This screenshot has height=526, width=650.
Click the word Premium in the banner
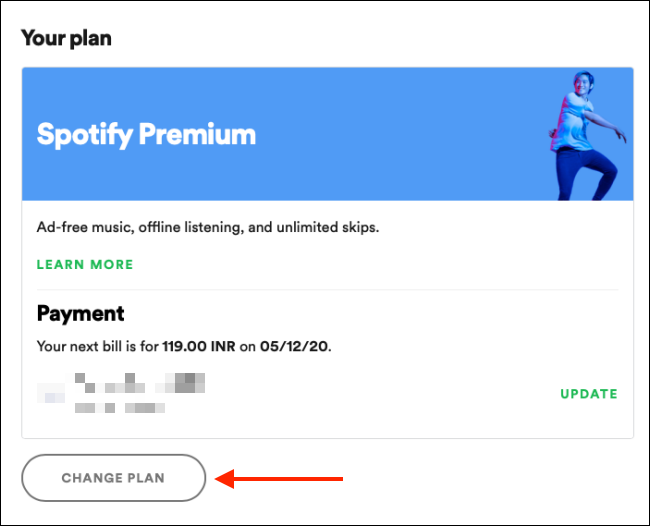[197, 133]
